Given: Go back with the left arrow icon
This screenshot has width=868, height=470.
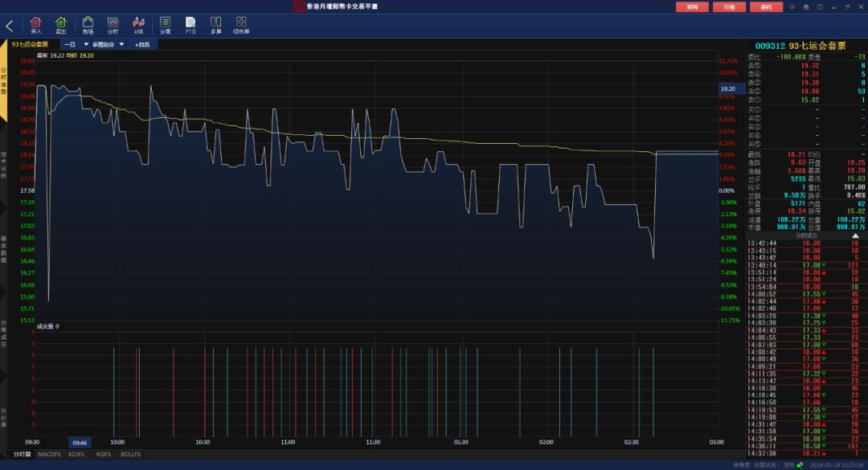Looking at the screenshot, I should coord(10,26).
